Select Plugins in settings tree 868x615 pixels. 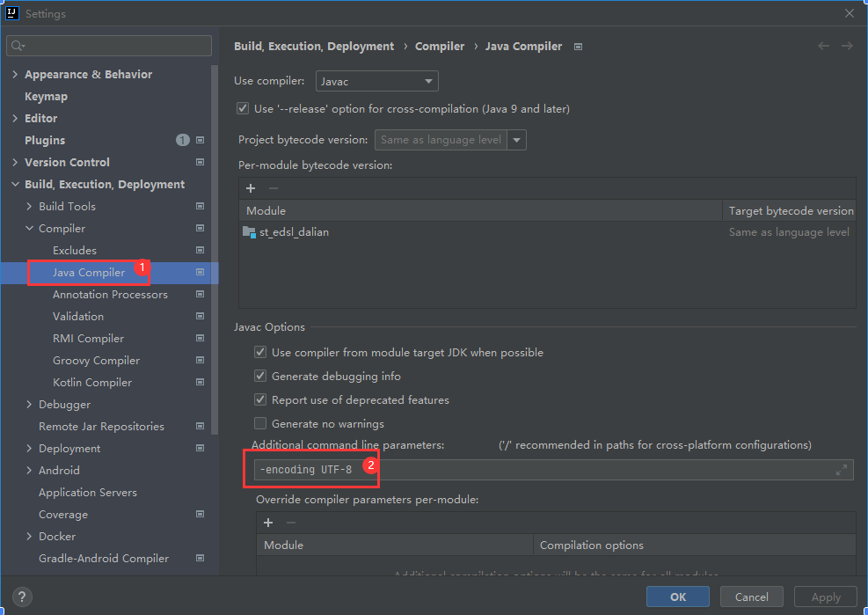coord(45,140)
